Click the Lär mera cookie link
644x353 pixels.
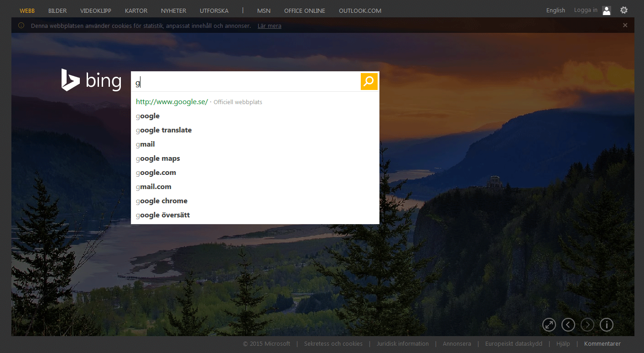270,26
